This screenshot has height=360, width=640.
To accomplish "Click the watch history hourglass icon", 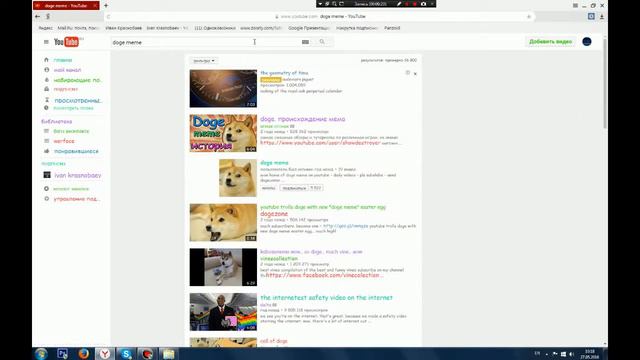I will point(47,100).
